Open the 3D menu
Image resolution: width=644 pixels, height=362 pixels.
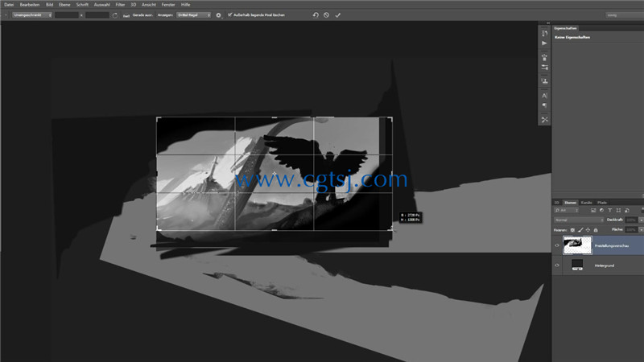coord(133,5)
